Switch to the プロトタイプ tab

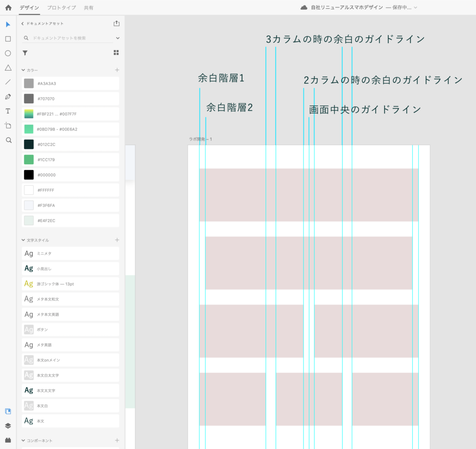(x=61, y=8)
